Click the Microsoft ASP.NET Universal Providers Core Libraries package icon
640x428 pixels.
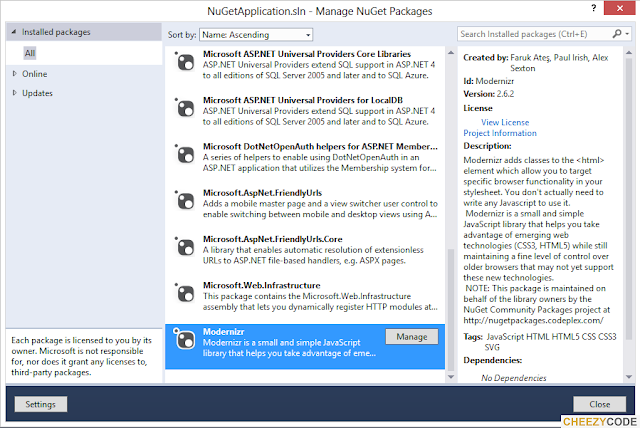tap(185, 62)
